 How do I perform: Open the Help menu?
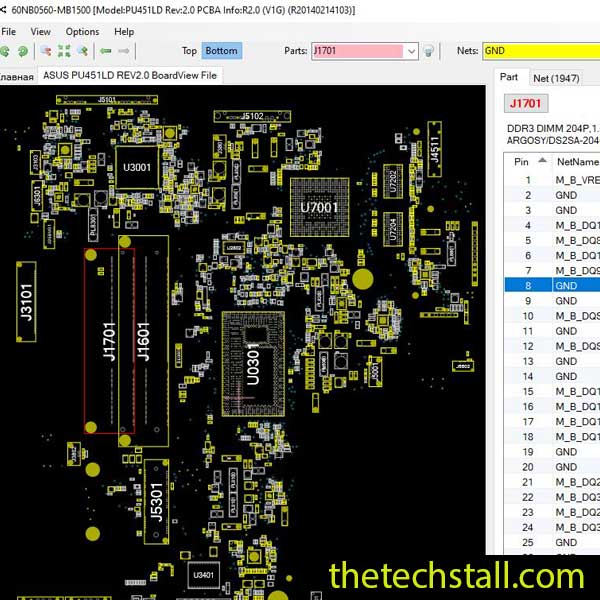(x=124, y=32)
